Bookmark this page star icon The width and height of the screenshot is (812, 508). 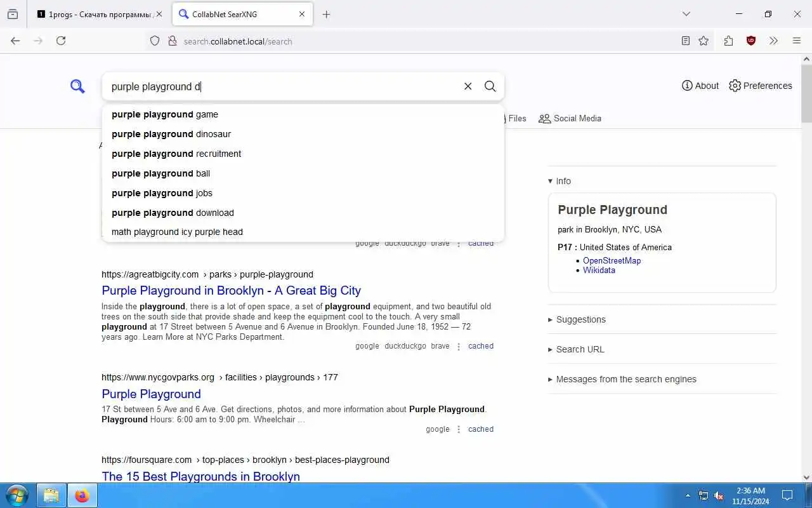(x=704, y=41)
